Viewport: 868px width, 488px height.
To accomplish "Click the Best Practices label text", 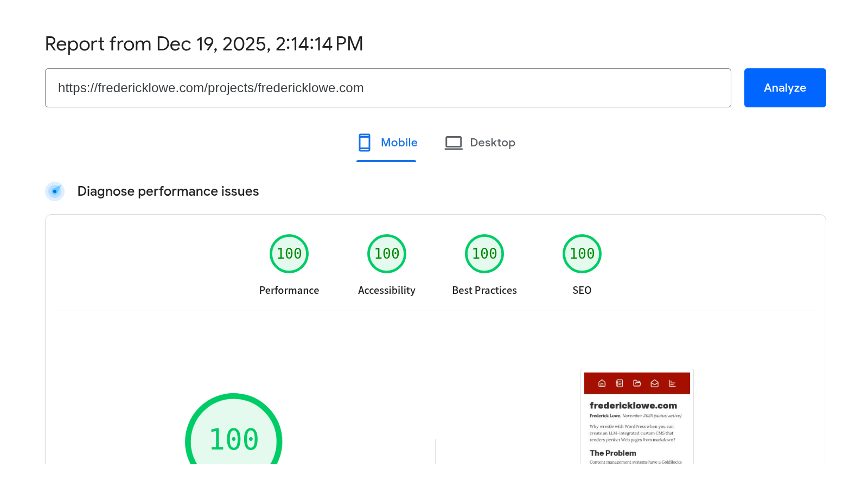I will [x=484, y=291].
